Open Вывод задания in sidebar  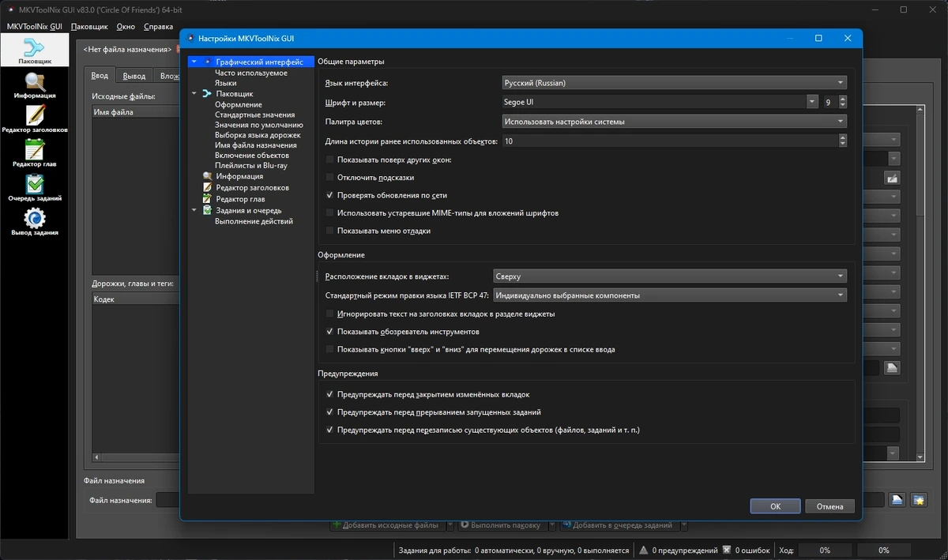(35, 221)
